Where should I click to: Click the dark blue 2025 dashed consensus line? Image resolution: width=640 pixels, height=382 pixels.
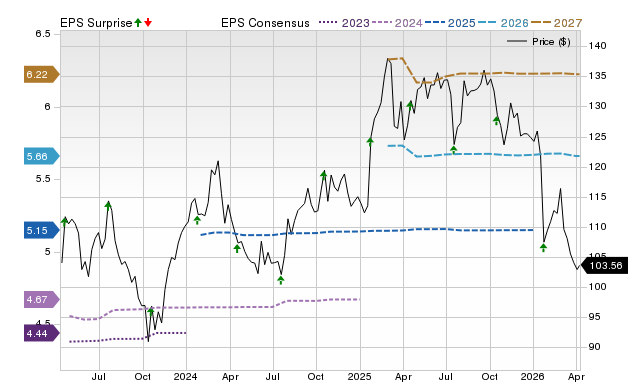(x=367, y=231)
